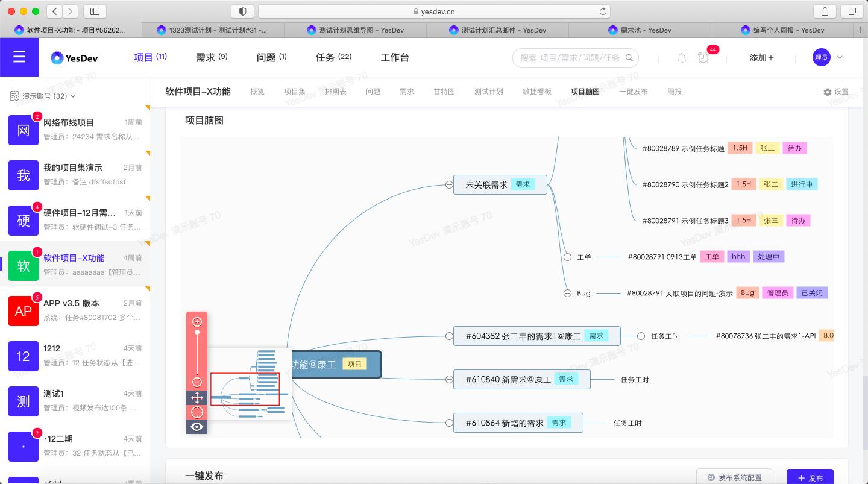
Task: Select the pan/move tool in the mindmap panel
Action: tap(197, 398)
